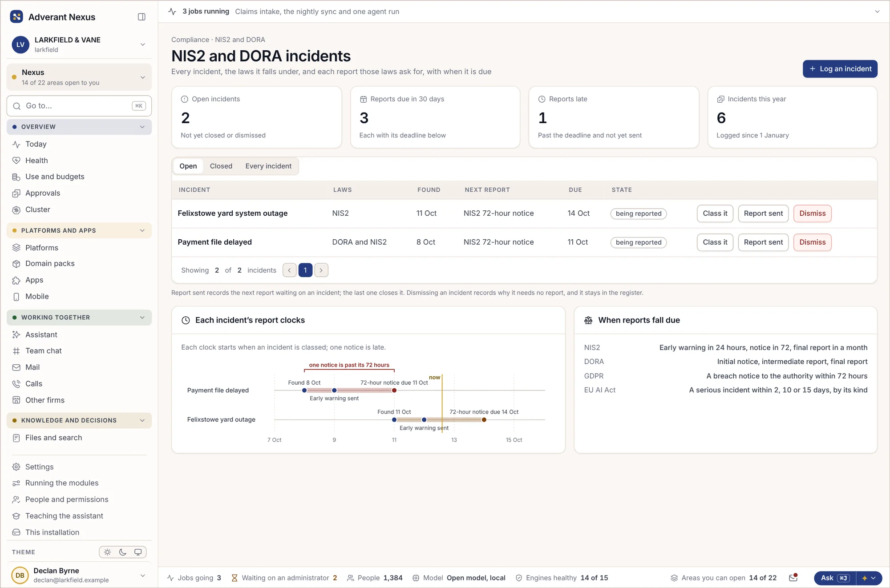Collapse the sidebar with the panel icon

coord(142,17)
